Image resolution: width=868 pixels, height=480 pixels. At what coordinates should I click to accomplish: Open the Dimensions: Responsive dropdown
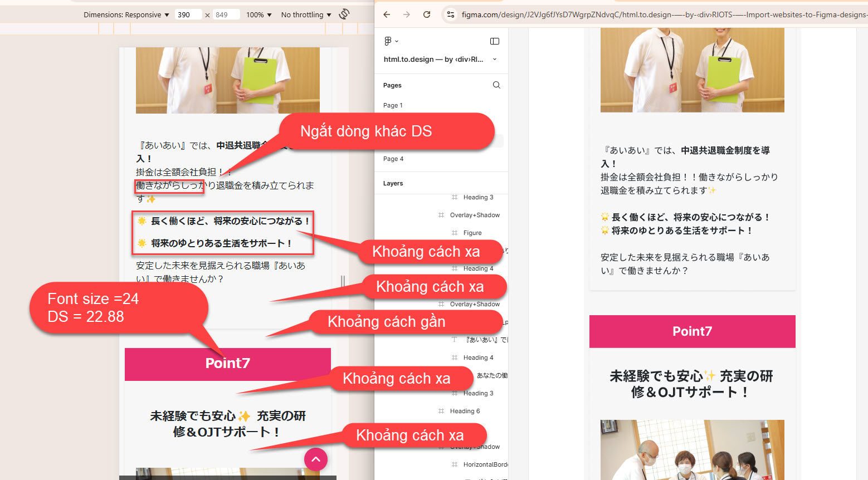click(x=126, y=15)
